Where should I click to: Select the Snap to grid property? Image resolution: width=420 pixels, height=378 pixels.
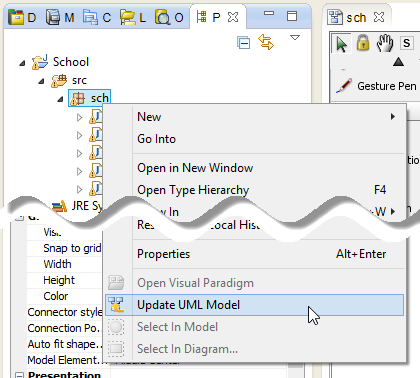pos(72,248)
